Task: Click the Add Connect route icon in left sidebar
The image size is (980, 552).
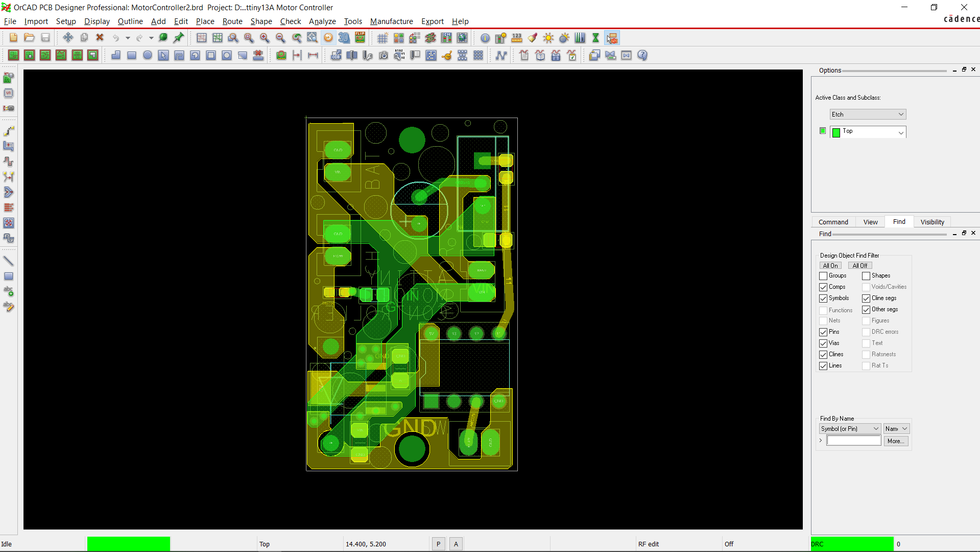Action: 9,131
